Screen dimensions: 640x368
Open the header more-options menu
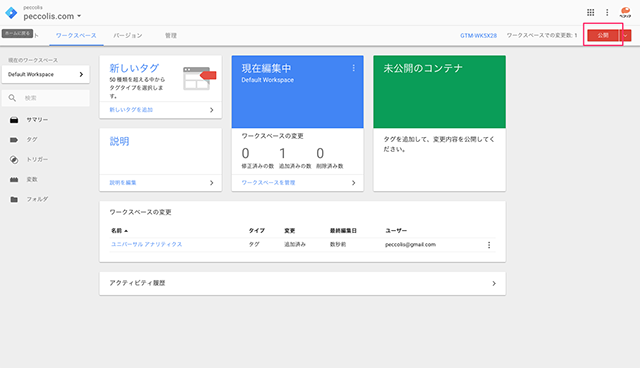point(607,13)
